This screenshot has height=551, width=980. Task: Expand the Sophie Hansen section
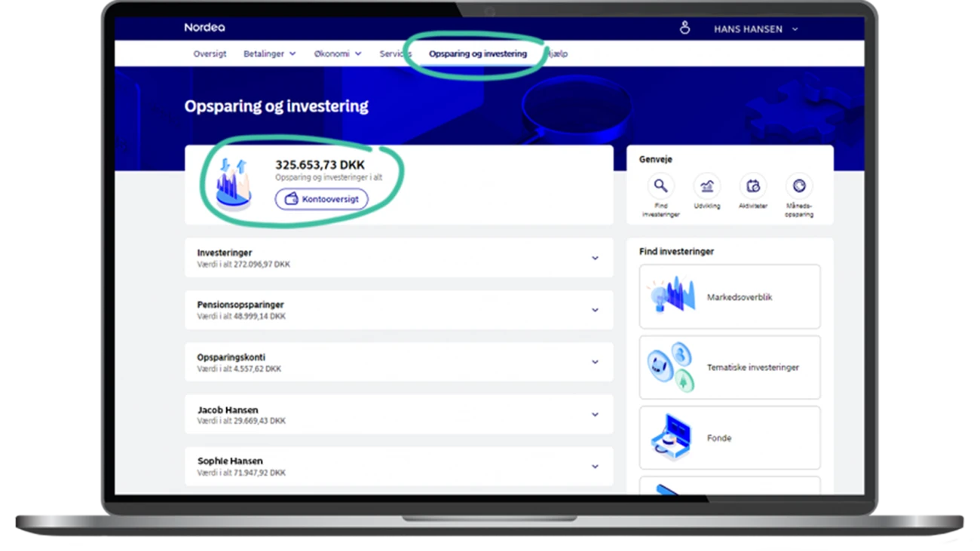(x=595, y=467)
